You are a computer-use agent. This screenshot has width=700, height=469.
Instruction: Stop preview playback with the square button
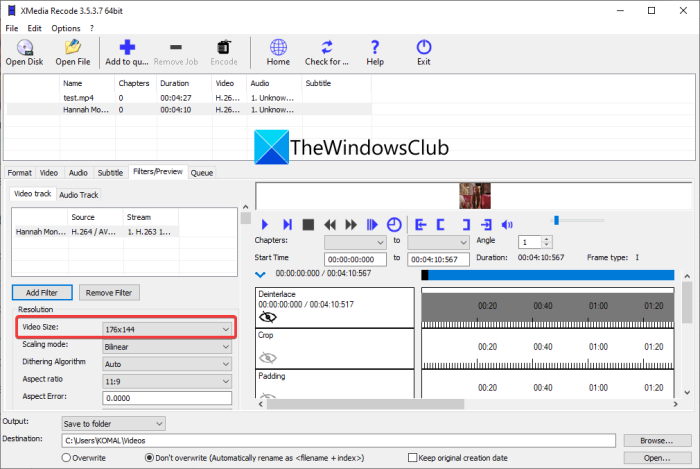click(308, 225)
